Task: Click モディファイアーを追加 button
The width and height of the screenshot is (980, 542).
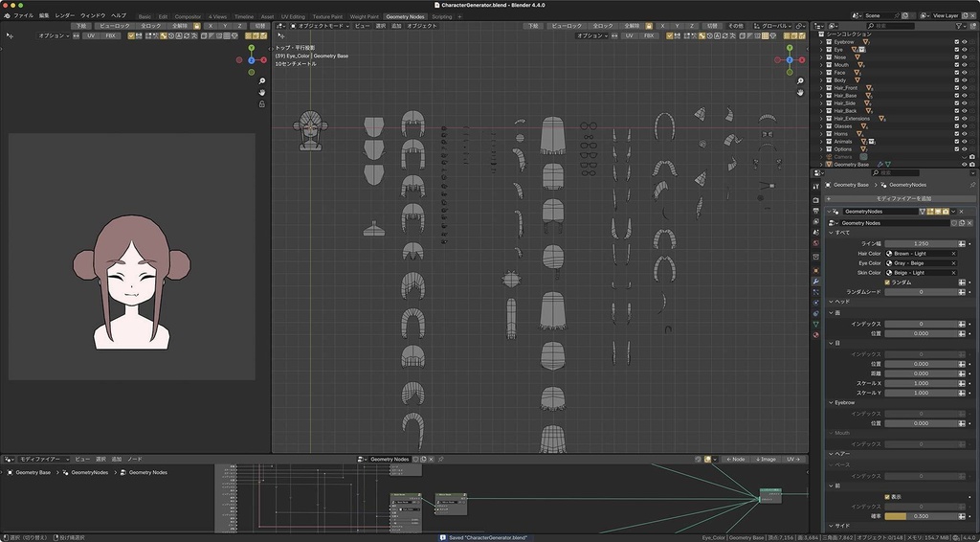Action: coord(900,198)
